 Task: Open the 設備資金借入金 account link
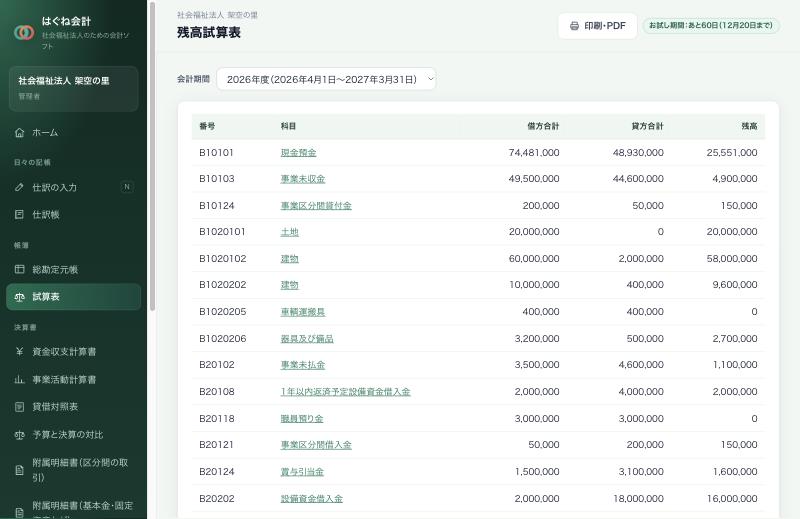click(311, 499)
